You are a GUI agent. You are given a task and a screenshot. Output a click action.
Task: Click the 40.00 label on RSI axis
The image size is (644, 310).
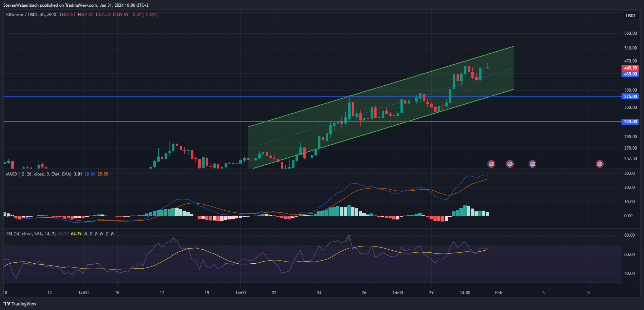point(629,273)
